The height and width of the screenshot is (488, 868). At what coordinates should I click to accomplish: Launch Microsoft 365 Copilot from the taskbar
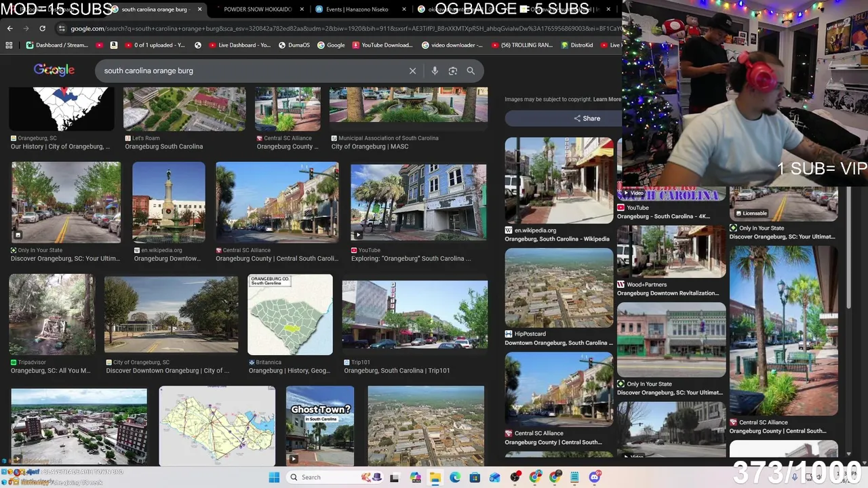(x=415, y=477)
